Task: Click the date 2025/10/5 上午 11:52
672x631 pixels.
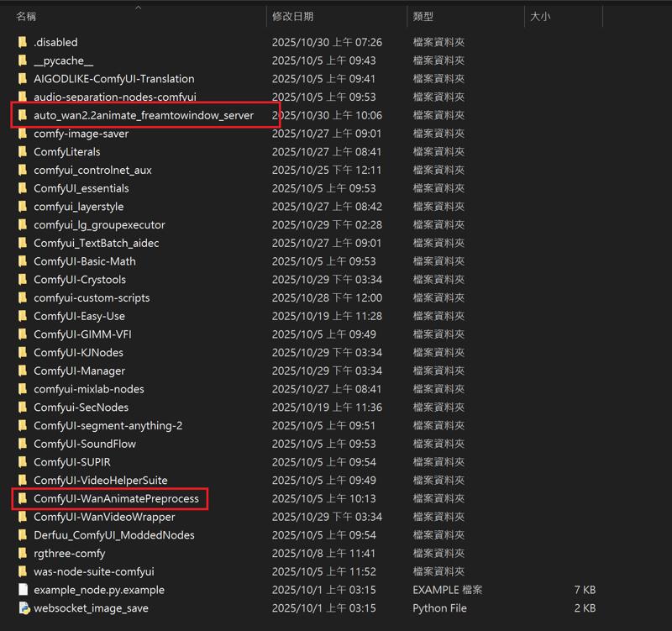Action: pyautogui.click(x=323, y=571)
